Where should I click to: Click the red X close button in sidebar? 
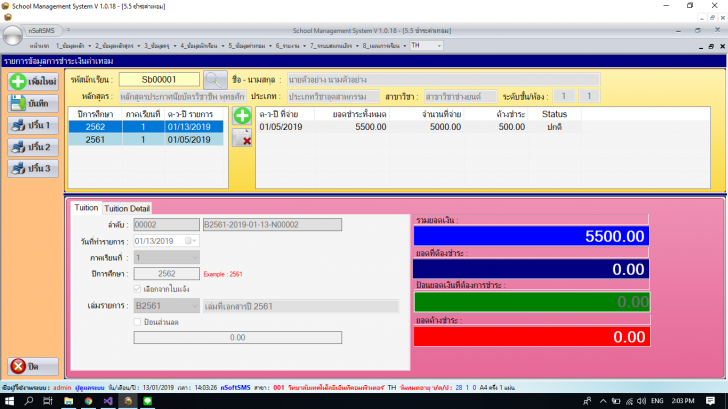click(x=33, y=366)
